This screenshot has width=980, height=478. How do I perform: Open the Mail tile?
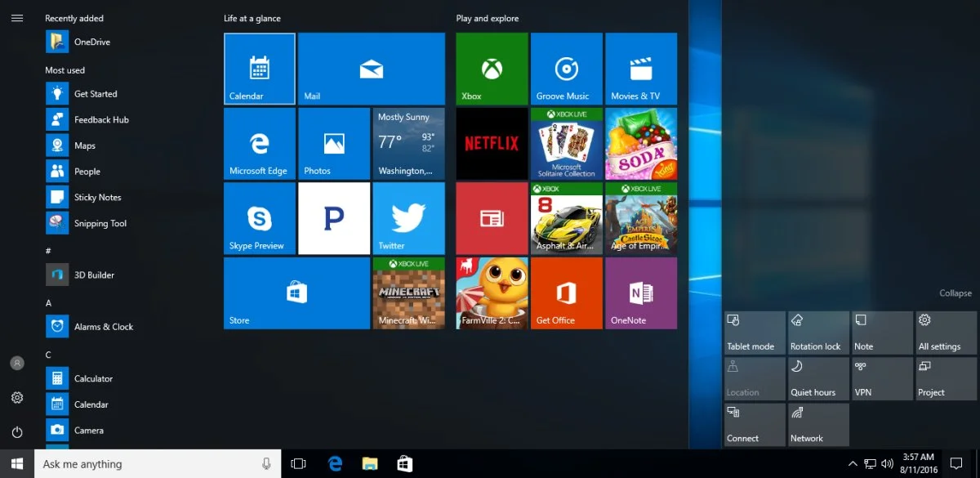click(372, 69)
